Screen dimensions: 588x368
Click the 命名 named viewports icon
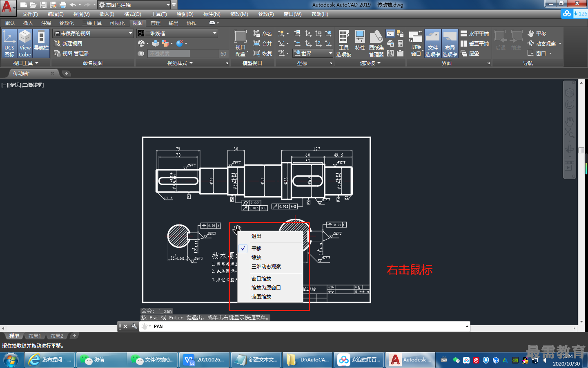tap(263, 34)
